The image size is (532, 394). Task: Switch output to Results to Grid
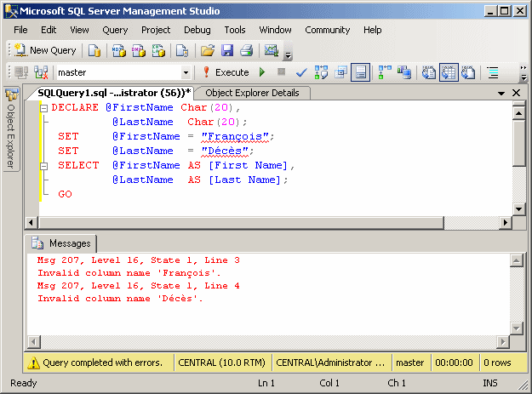[449, 72]
